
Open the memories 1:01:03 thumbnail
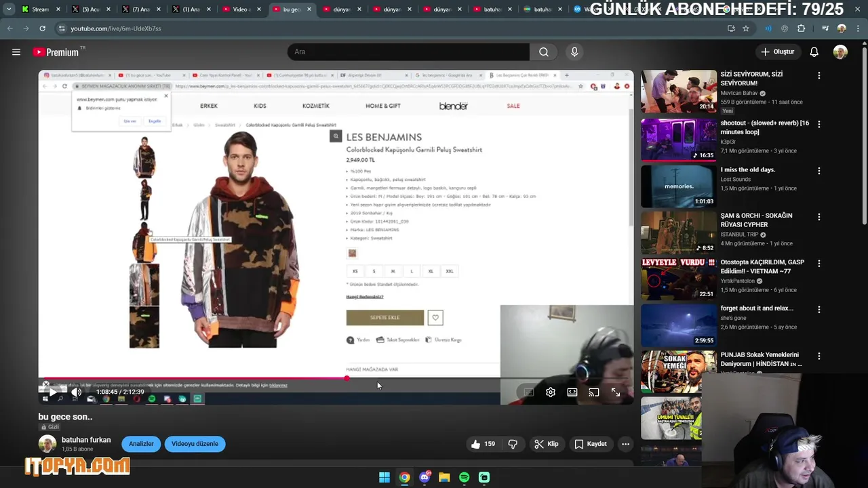point(679,186)
